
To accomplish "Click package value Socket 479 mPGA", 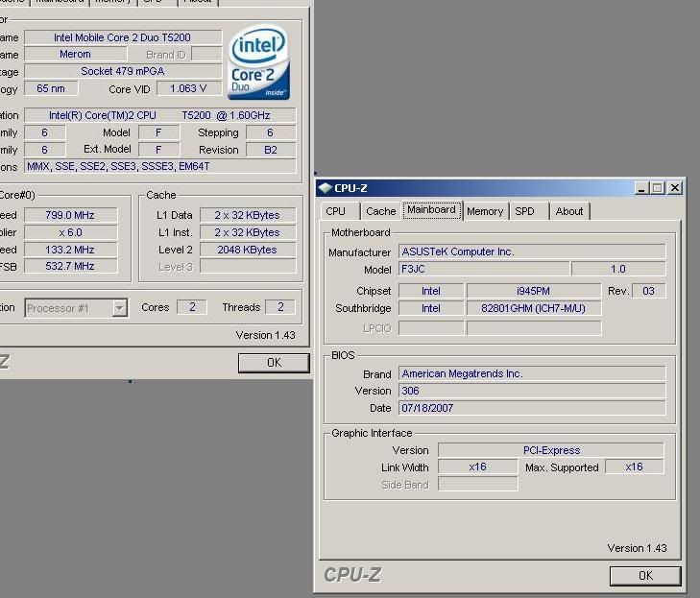I will click(123, 71).
